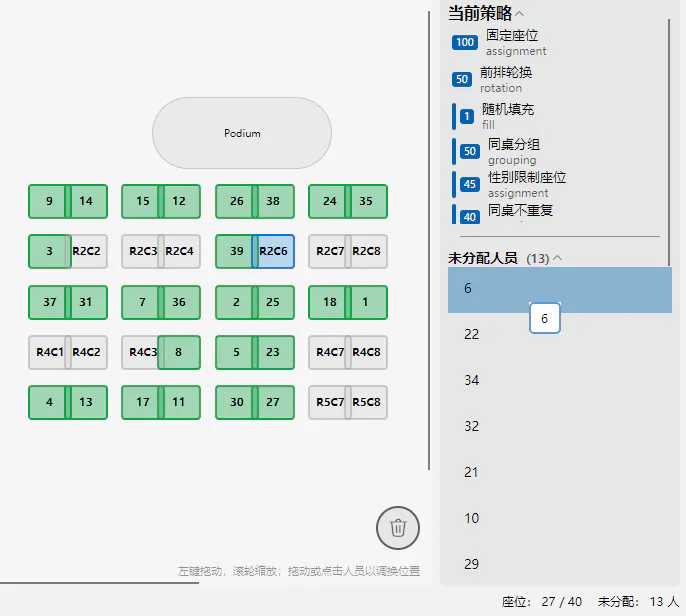This screenshot has height=616, width=686.
Task: Click seat occupied by person 18
Action: 330,302
